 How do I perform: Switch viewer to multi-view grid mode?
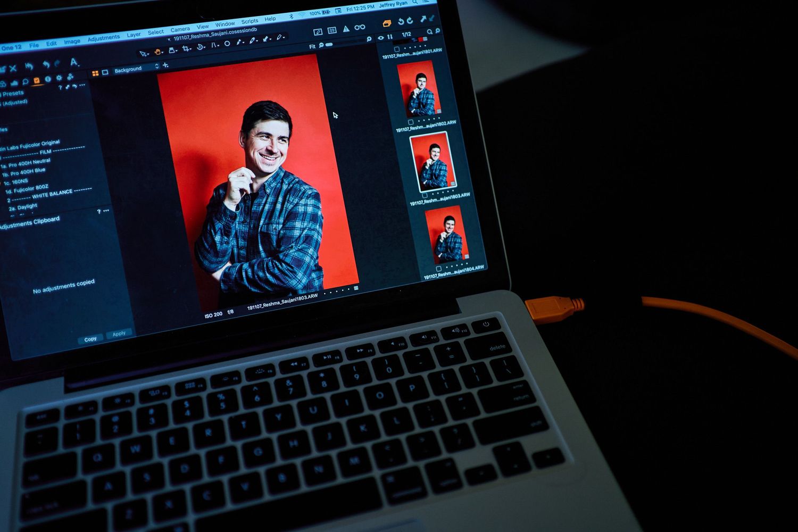95,73
